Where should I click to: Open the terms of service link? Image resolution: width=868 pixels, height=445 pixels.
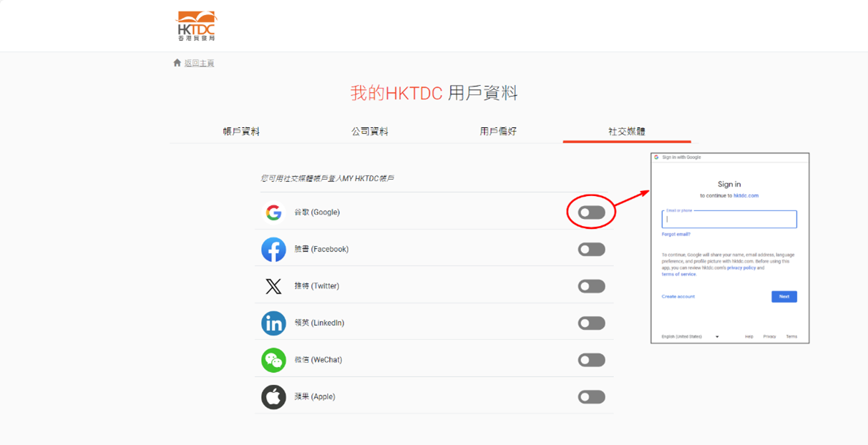click(679, 274)
